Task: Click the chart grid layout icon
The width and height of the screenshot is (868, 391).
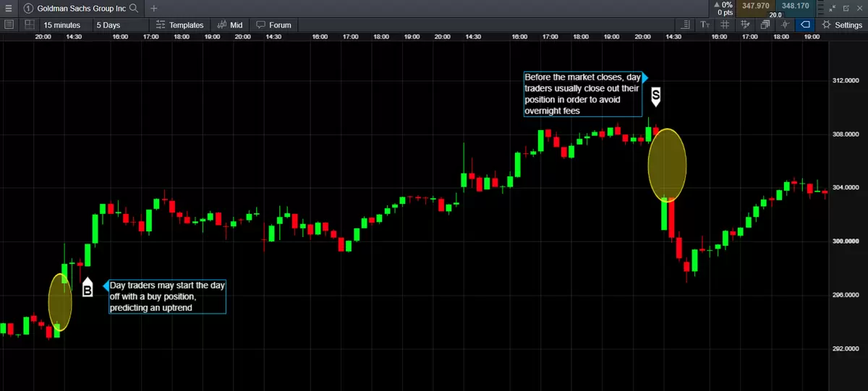Action: [29, 25]
